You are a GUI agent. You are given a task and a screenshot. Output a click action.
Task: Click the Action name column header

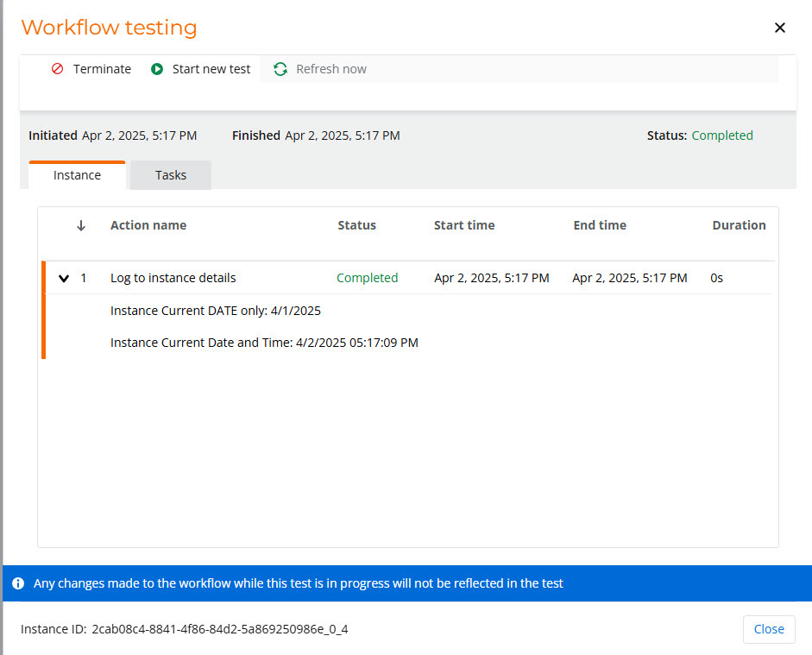(x=148, y=225)
